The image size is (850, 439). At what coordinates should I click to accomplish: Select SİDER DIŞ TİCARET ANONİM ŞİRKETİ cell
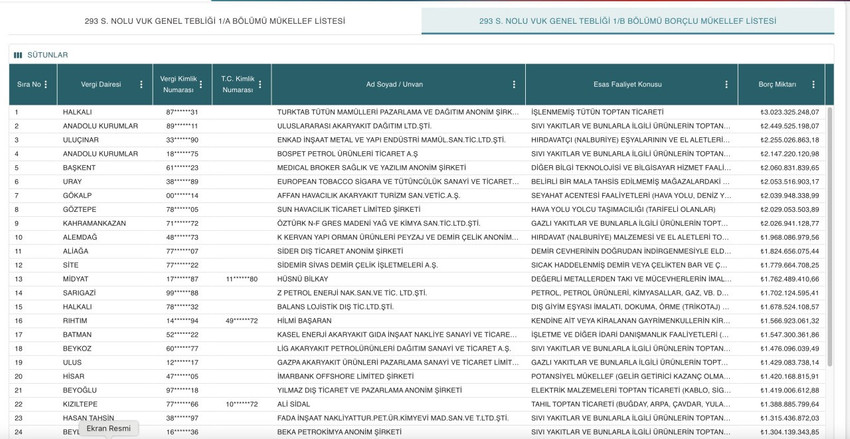(x=340, y=251)
